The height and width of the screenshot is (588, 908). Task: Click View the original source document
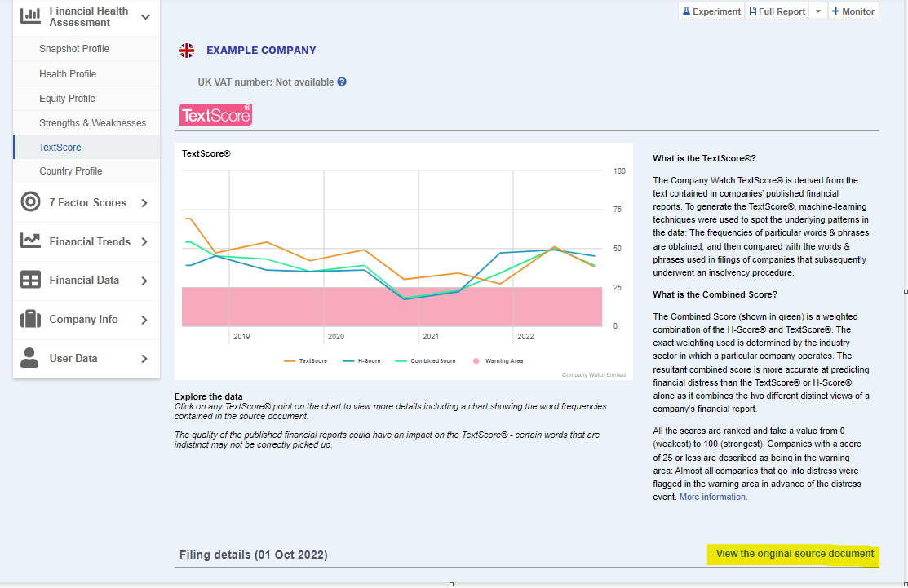[795, 554]
